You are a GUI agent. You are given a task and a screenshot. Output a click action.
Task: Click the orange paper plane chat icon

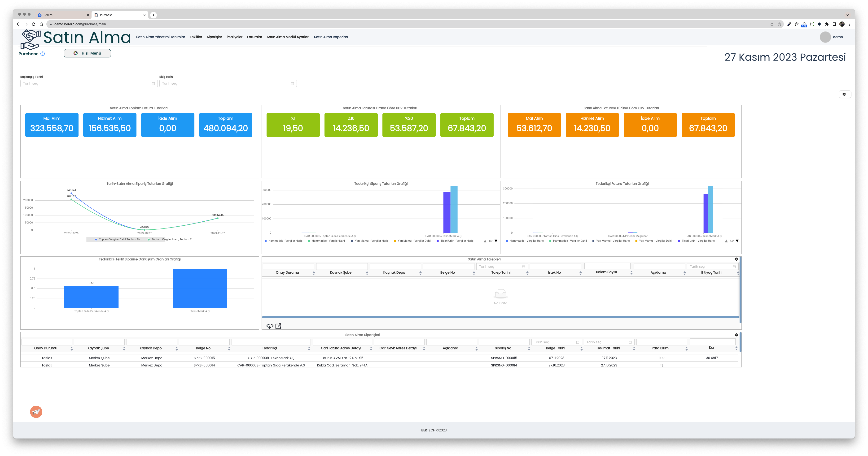pyautogui.click(x=36, y=412)
